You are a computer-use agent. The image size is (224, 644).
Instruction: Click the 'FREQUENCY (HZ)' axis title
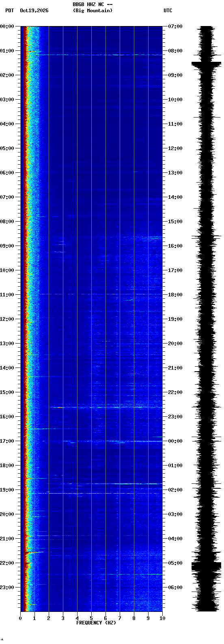click(96, 623)
